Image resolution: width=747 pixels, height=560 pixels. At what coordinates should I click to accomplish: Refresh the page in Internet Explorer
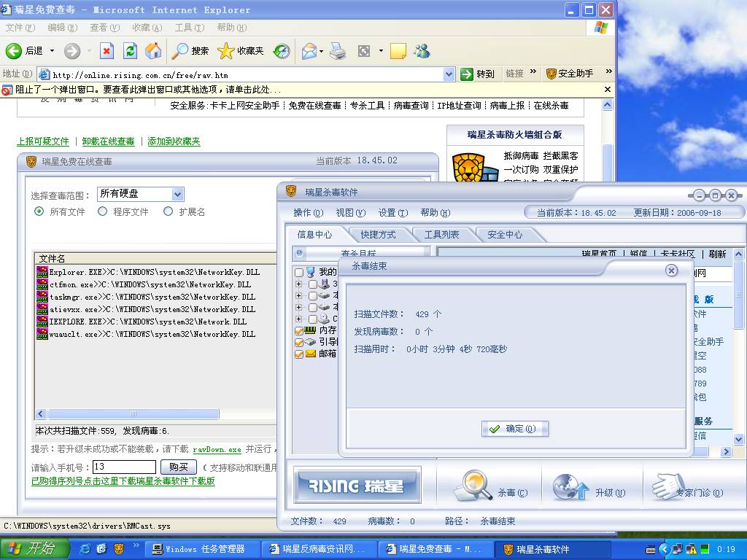point(130,50)
